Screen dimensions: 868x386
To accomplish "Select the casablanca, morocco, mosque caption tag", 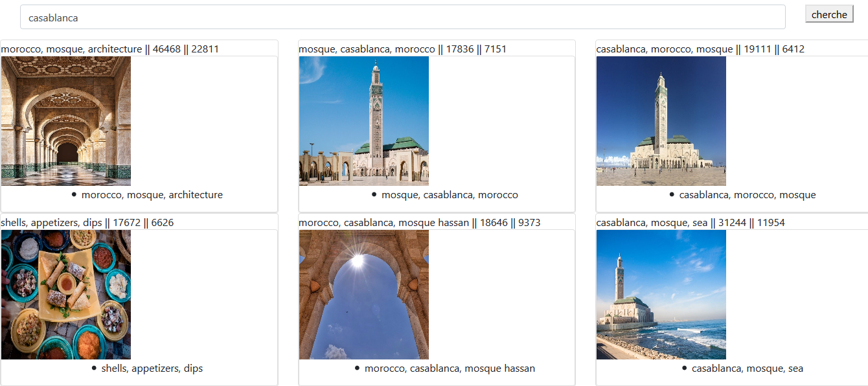I will click(x=746, y=194).
